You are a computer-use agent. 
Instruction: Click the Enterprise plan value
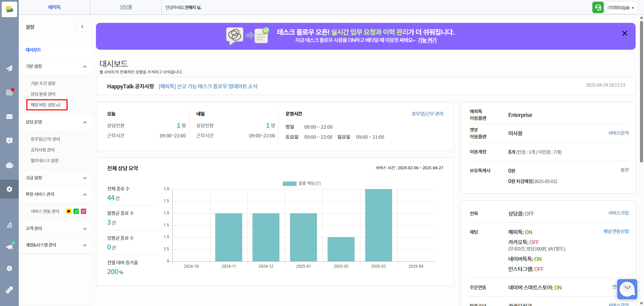click(x=520, y=115)
